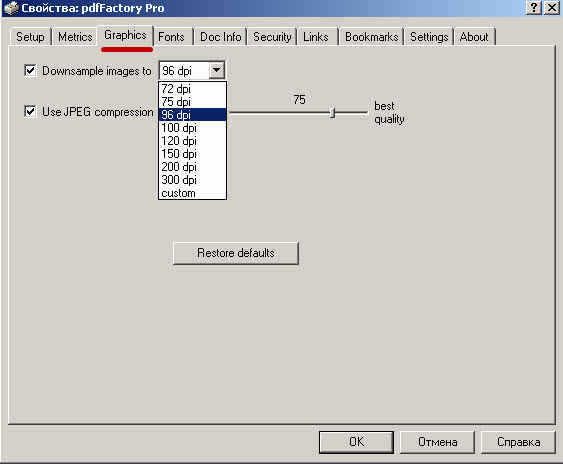This screenshot has width=563, height=464.
Task: Click the Справка help button
Action: point(518,442)
